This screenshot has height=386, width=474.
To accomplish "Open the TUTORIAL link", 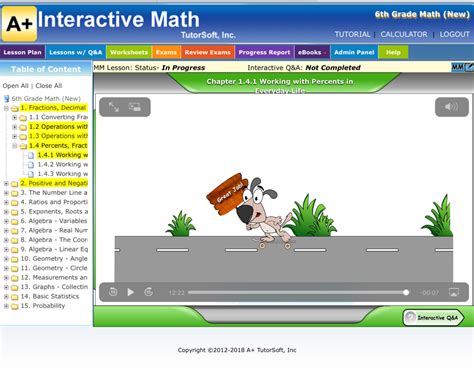I will click(352, 34).
